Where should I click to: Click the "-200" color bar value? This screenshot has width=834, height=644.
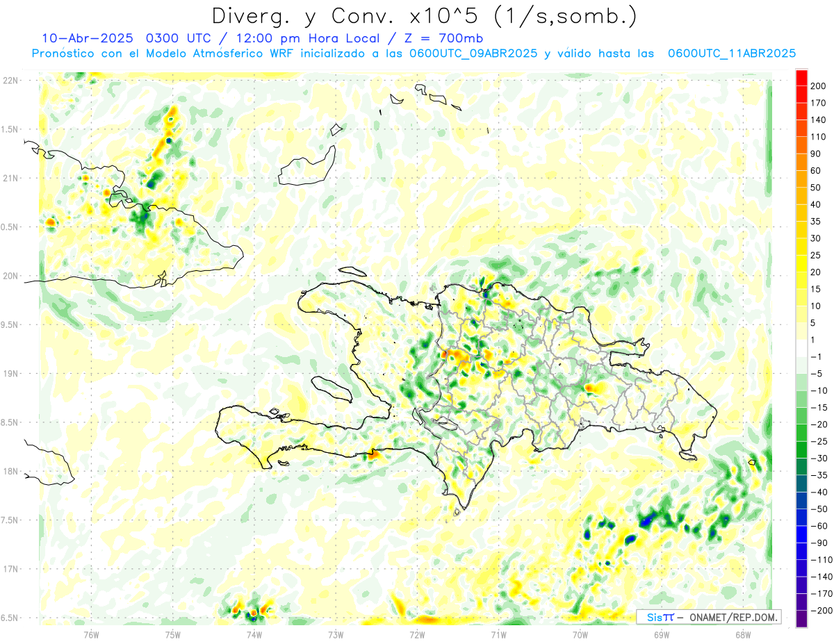coord(821,610)
